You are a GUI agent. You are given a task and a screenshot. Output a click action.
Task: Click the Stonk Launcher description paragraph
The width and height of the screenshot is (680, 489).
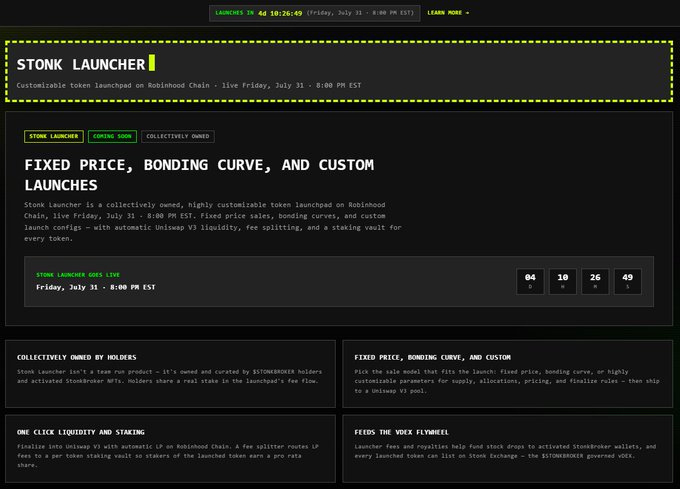click(212, 222)
